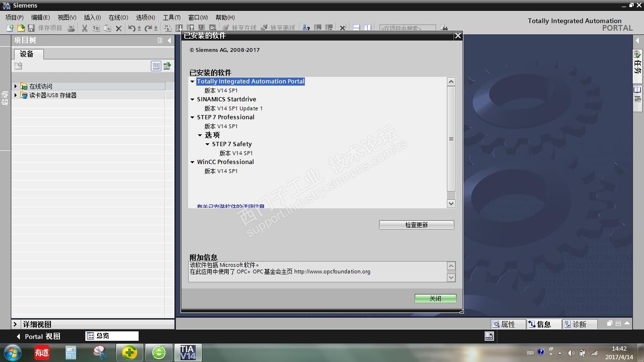Open the 帮助(H) menu

[225, 17]
